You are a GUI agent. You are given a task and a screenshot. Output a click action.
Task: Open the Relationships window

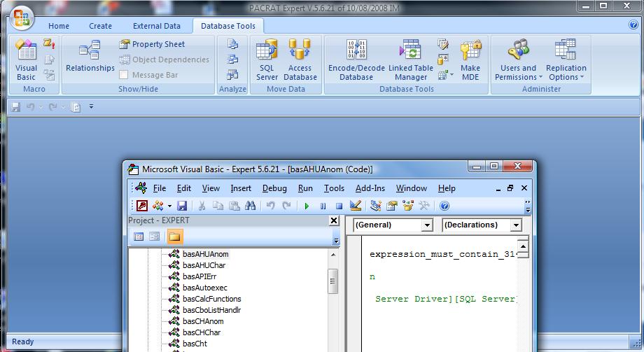pos(90,57)
